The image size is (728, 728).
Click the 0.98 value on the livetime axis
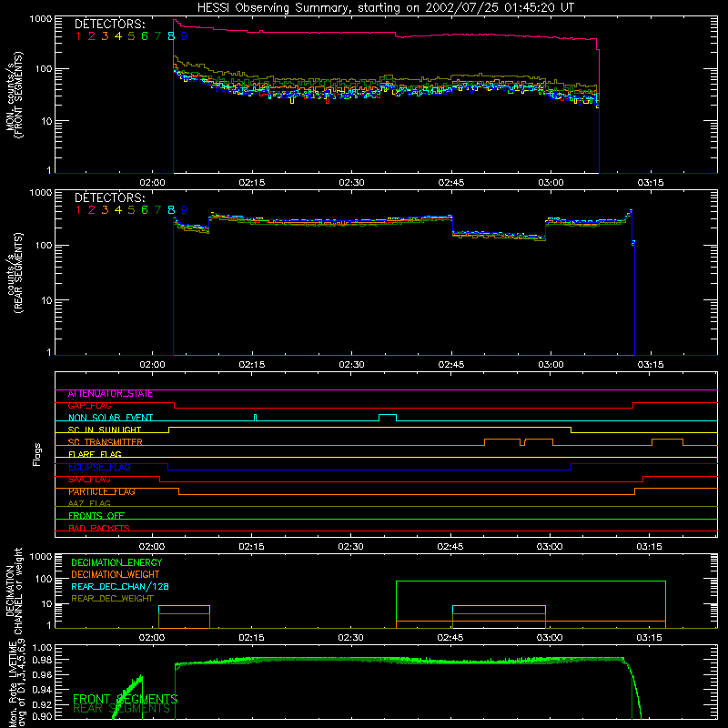coord(43,660)
